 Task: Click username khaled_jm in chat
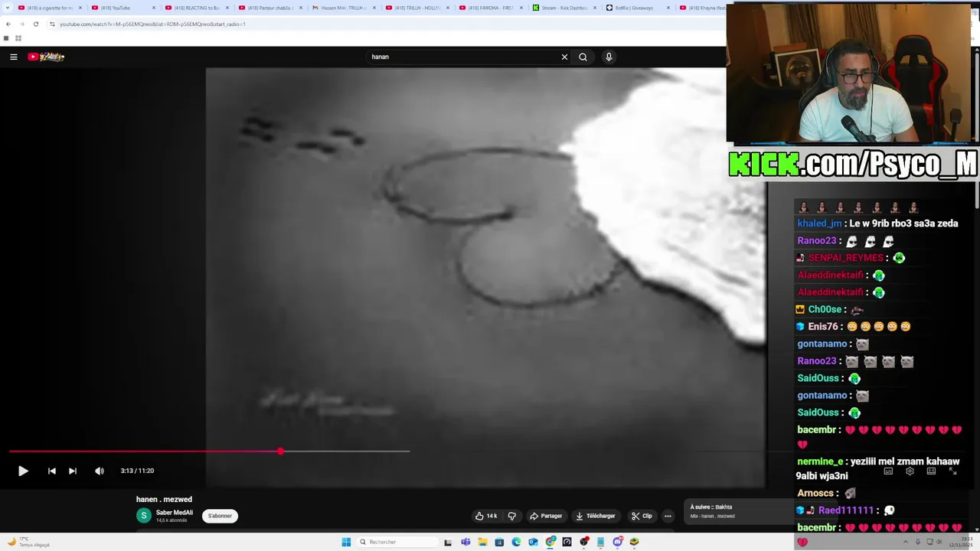[819, 223]
